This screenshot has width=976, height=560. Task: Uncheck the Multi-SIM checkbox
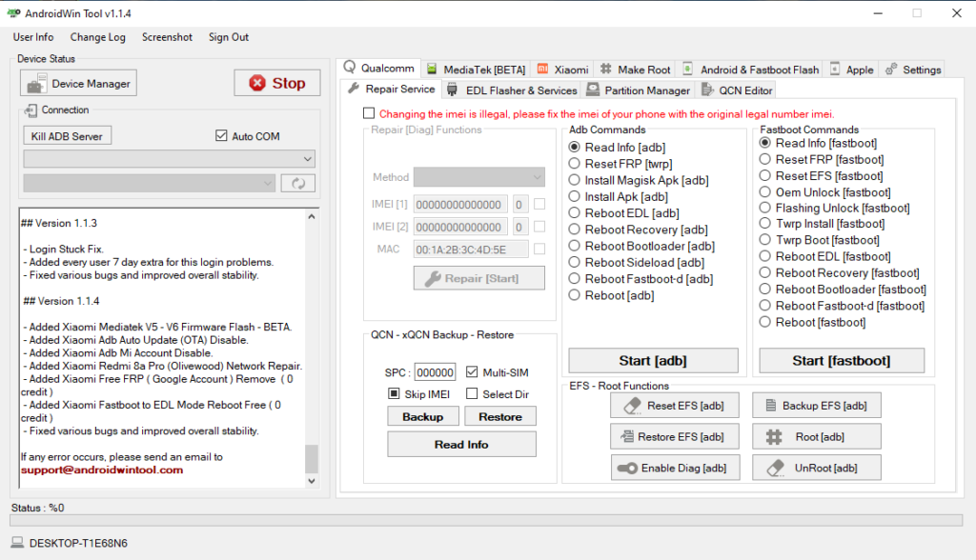tap(470, 371)
